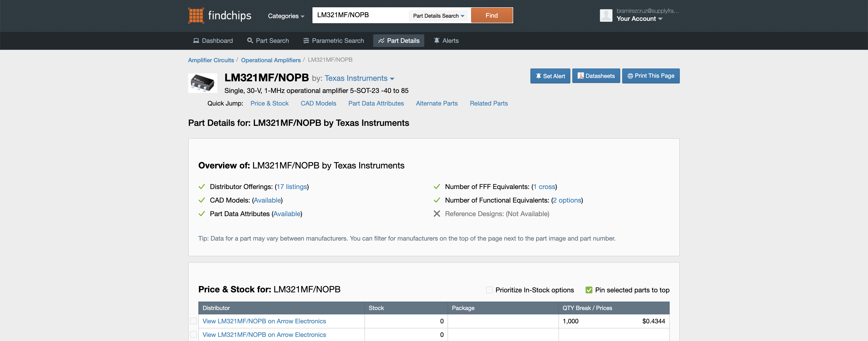This screenshot has height=341, width=868.
Task: Click the findchips logo
Action: click(x=219, y=15)
